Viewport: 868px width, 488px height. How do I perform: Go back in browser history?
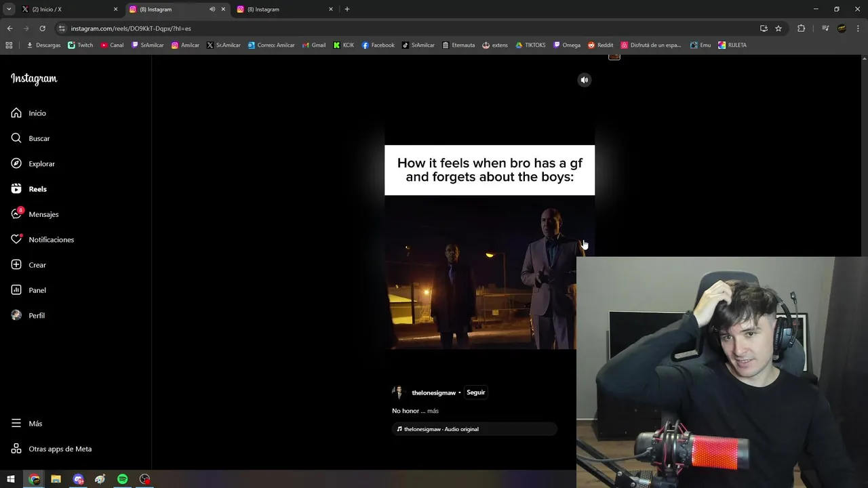coord(9,28)
